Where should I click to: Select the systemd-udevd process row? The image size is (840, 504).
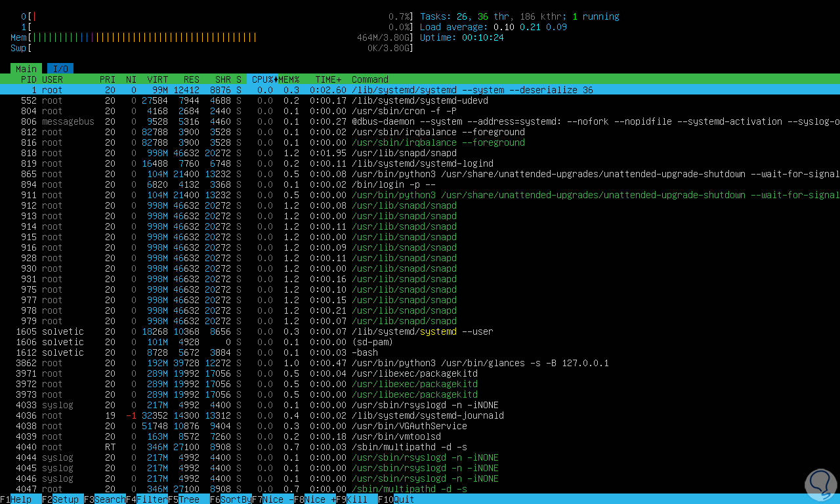coord(420,100)
